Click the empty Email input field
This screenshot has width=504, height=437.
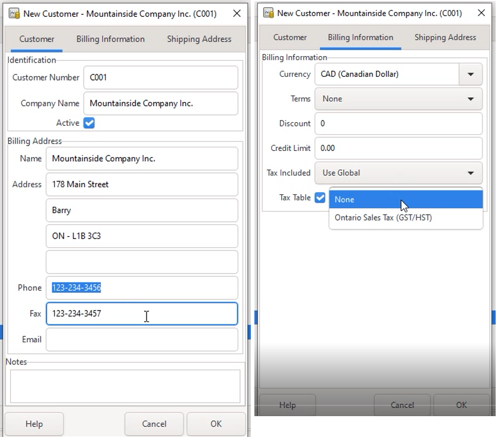coord(142,340)
